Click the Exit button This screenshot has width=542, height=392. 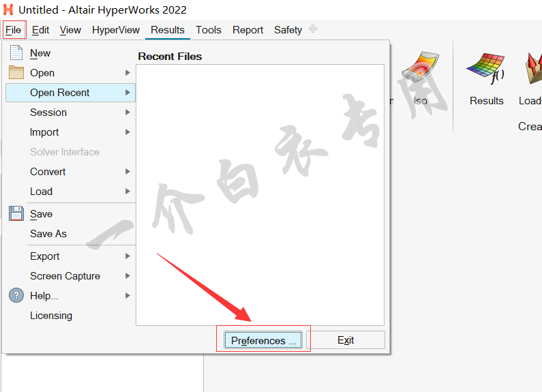coord(346,340)
